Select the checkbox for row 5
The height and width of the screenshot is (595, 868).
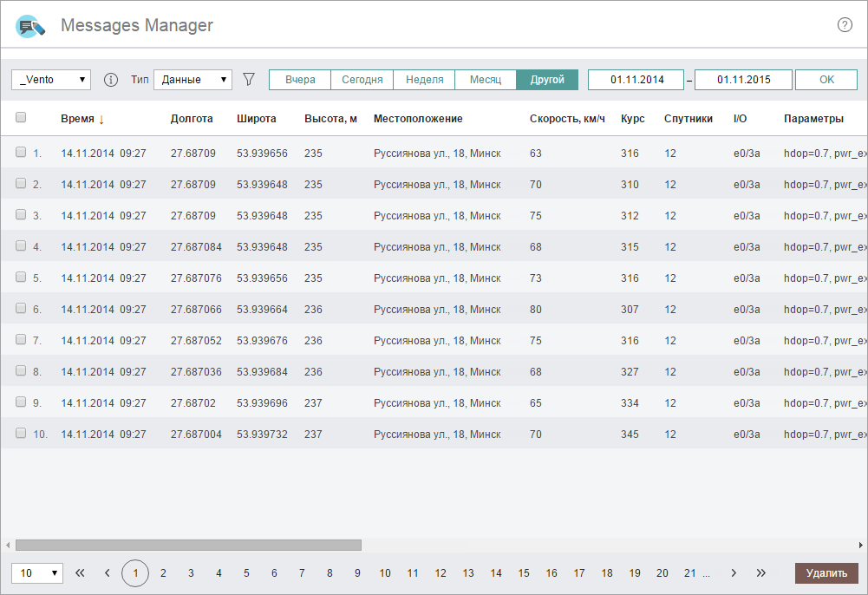pos(21,278)
